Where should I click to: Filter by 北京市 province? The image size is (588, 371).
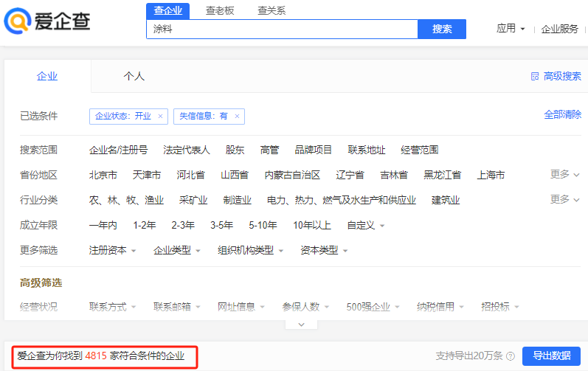tap(103, 176)
